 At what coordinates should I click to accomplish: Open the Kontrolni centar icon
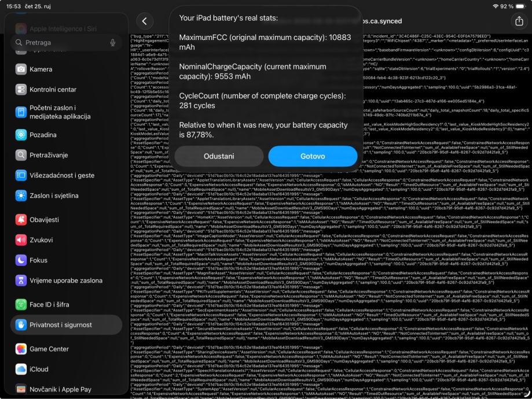tap(21, 90)
